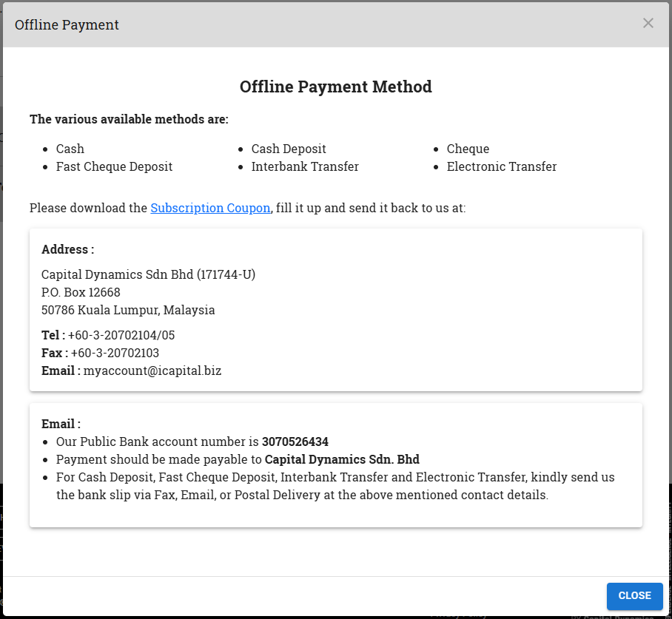Click the bold 'Capital Dynamics Sdn. Bhd' payee
This screenshot has height=619, width=672.
coord(342,459)
